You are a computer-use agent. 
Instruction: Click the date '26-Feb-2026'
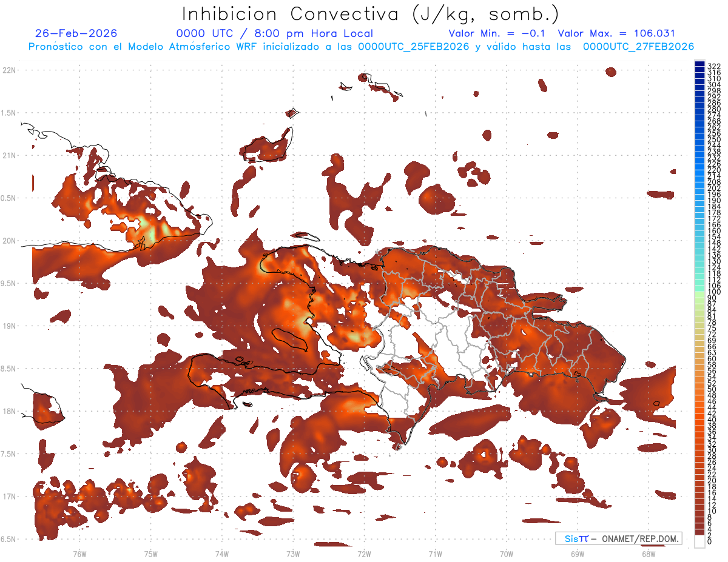click(x=76, y=34)
